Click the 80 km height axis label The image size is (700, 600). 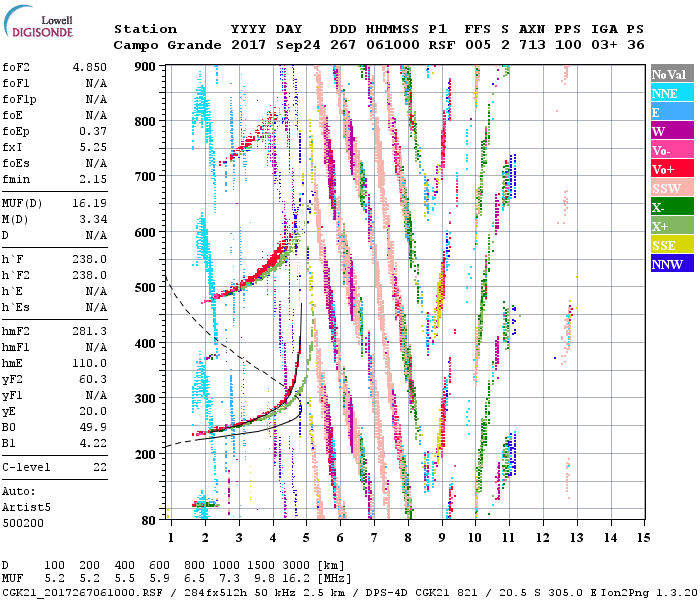149,520
